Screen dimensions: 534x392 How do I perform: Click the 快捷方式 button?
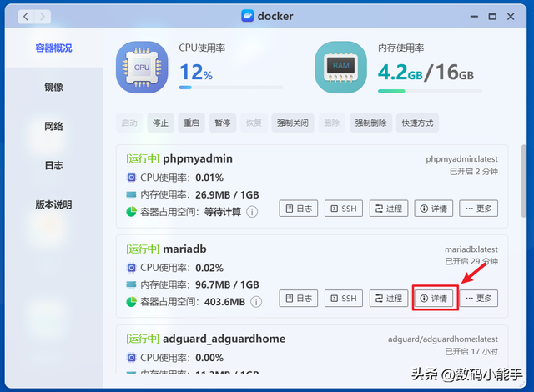click(417, 123)
